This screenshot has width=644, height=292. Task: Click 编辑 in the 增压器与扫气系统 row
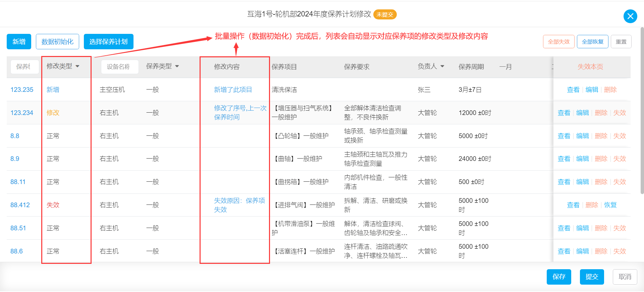coord(583,113)
